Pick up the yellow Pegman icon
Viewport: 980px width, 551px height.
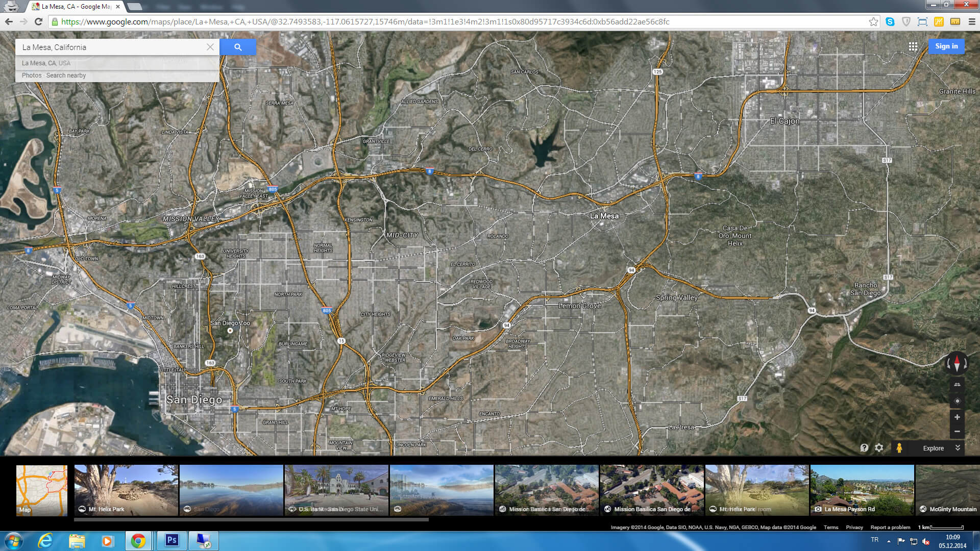point(899,448)
